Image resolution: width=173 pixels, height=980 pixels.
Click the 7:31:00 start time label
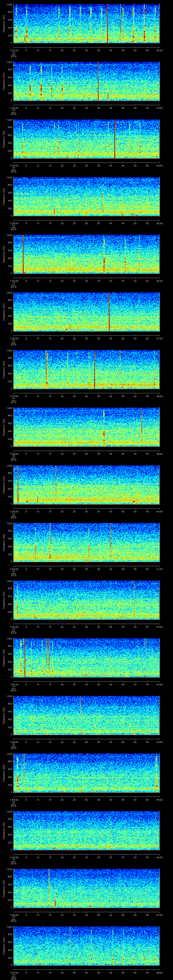(14, 50)
